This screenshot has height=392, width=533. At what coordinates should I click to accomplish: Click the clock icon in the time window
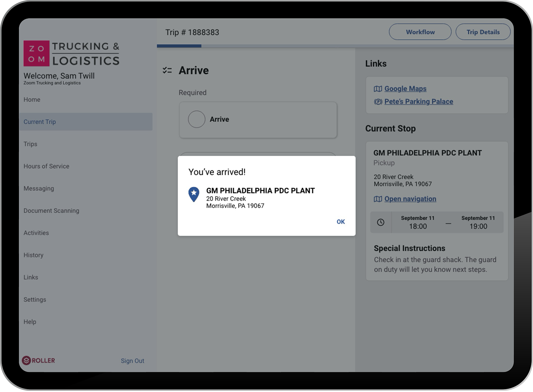coord(381,222)
